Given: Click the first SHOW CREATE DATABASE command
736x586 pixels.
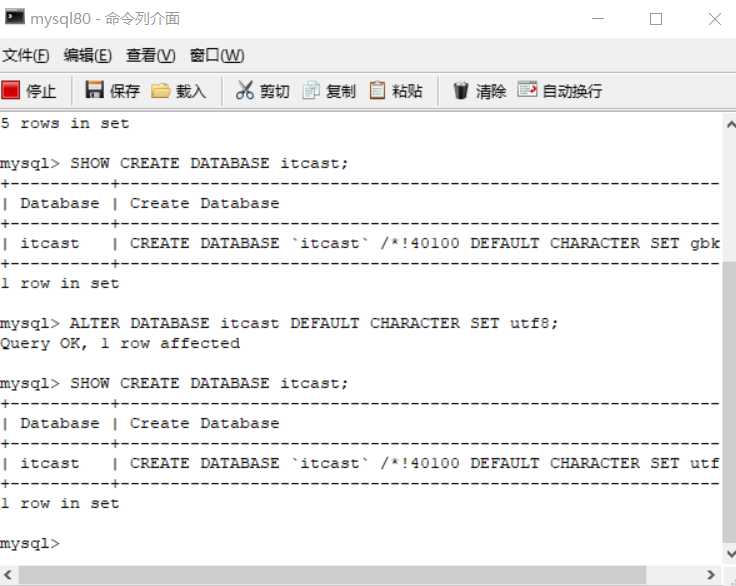Looking at the screenshot, I should 174,163.
